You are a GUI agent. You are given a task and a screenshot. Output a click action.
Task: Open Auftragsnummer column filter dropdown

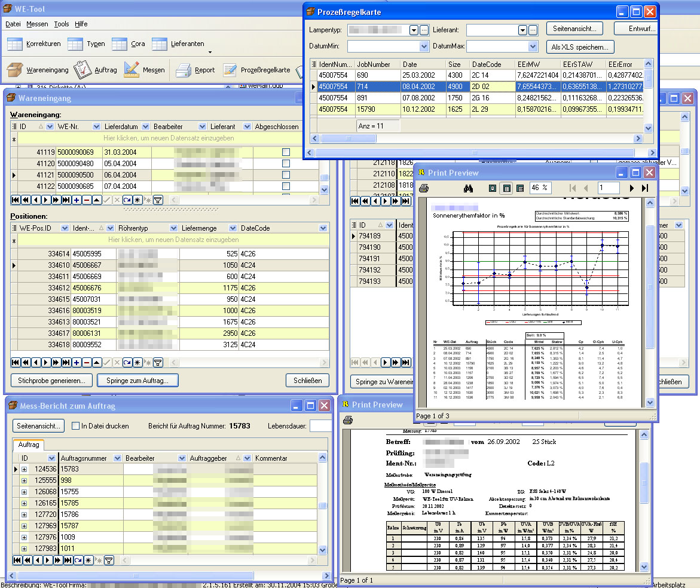[x=117, y=458]
